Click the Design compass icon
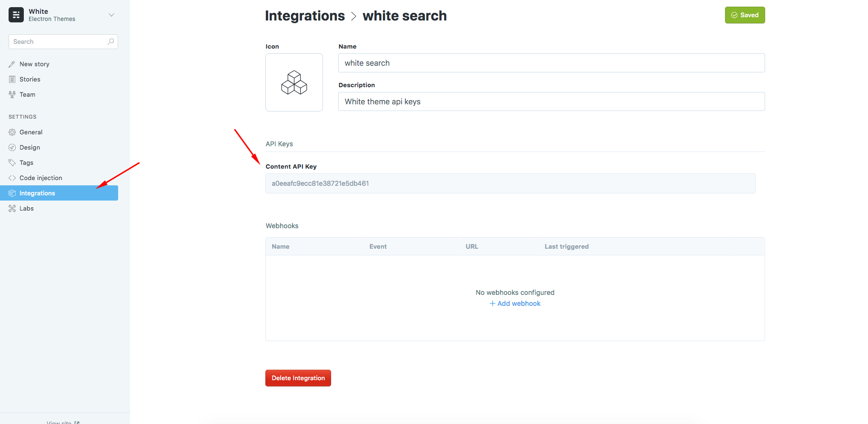The image size is (868, 424). [x=12, y=148]
